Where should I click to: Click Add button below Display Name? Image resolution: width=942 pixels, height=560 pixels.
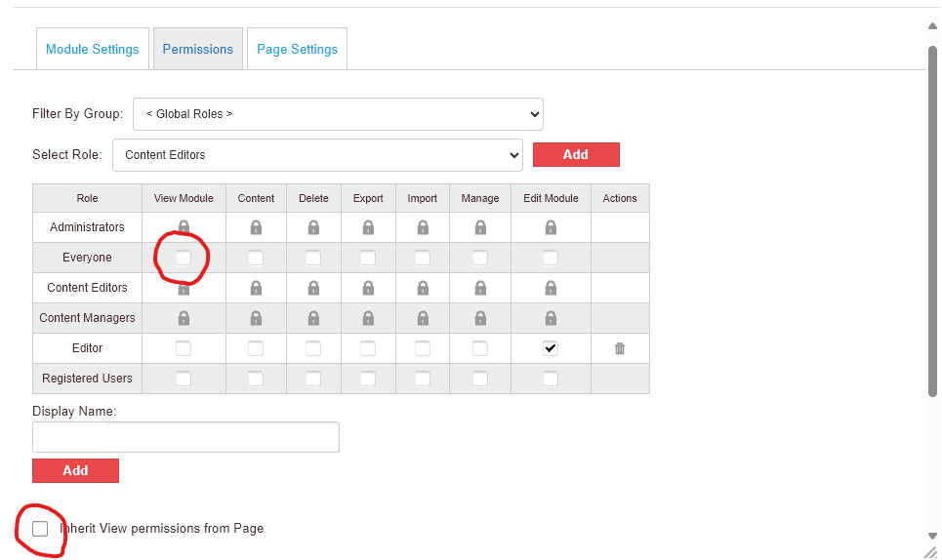coord(75,470)
